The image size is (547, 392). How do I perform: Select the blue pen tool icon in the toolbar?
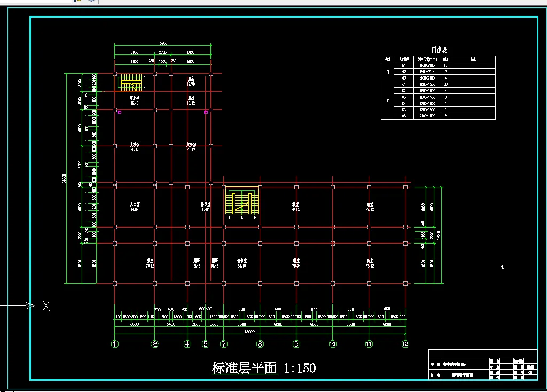click(74, 2)
